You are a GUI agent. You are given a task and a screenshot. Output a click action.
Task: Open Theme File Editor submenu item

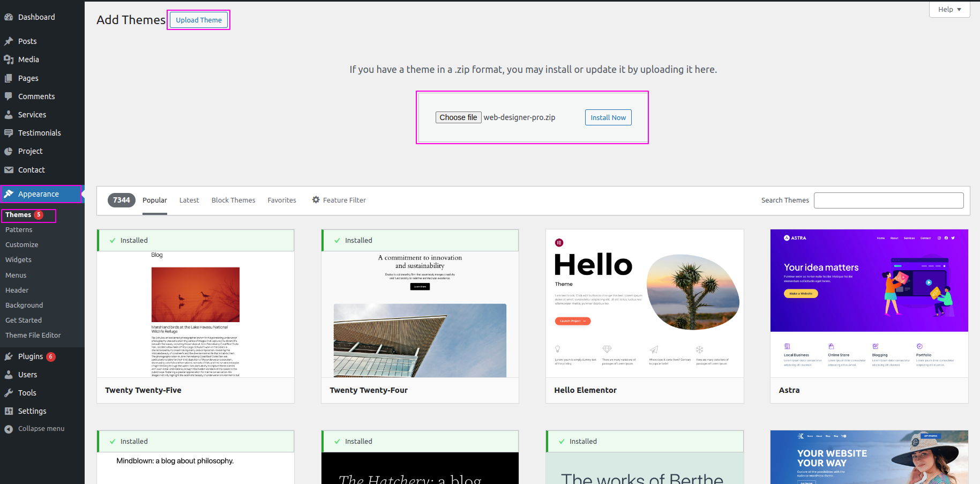tap(33, 336)
